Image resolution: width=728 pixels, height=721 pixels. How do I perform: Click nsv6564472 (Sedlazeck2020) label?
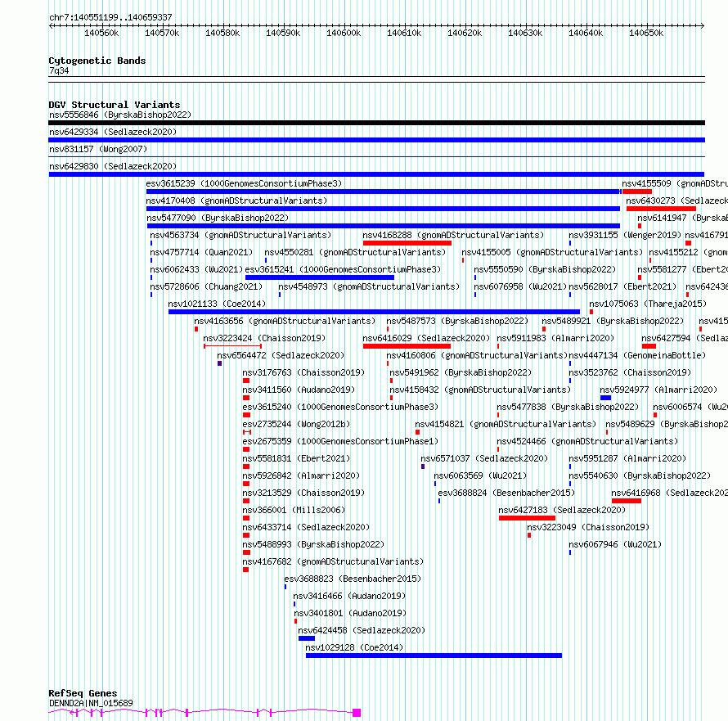(x=281, y=355)
